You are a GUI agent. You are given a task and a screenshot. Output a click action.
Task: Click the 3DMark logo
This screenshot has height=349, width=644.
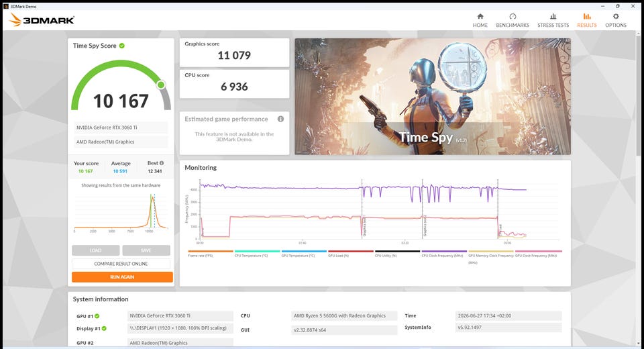(x=42, y=19)
